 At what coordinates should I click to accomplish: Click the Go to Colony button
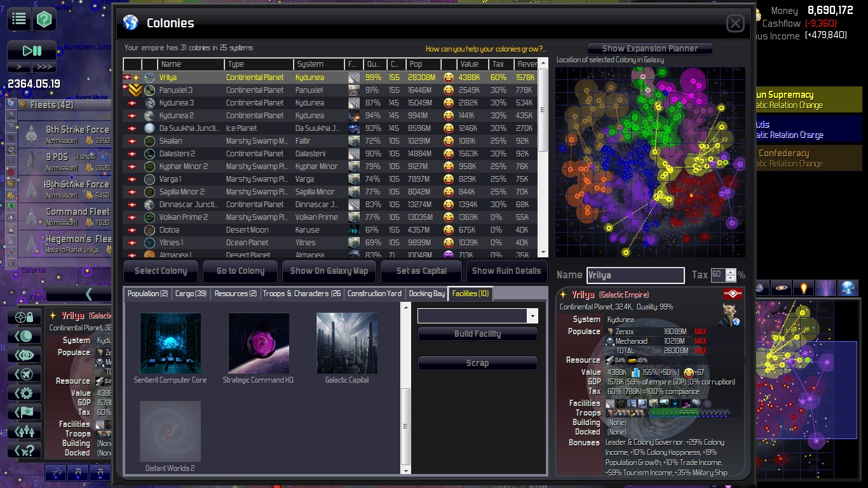pos(240,271)
